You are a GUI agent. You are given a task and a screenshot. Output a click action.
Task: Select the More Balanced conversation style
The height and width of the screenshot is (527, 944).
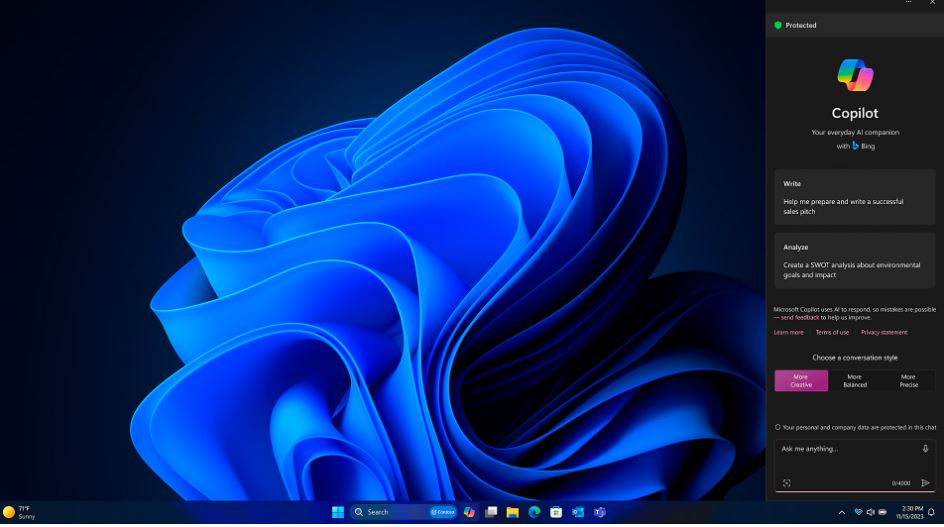pyautogui.click(x=855, y=381)
